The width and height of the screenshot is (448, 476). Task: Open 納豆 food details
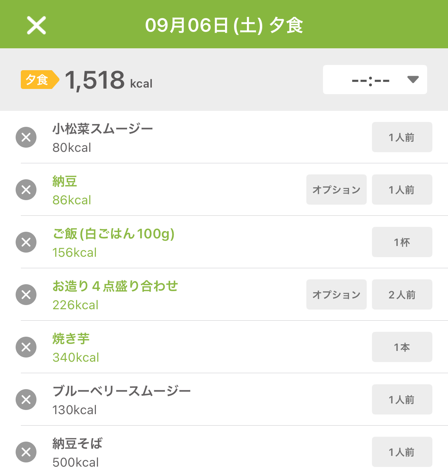[65, 181]
